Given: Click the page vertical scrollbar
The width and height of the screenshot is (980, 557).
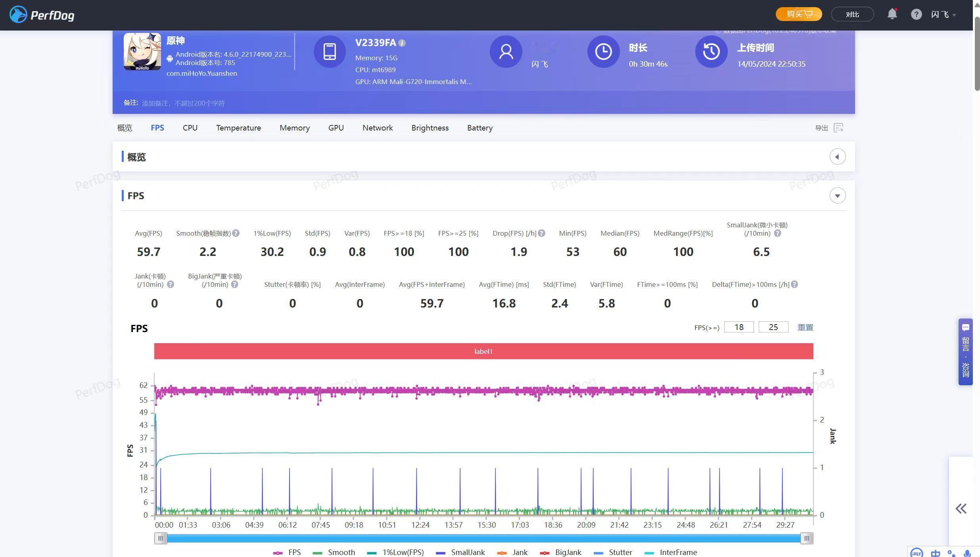Looking at the screenshot, I should [976, 53].
